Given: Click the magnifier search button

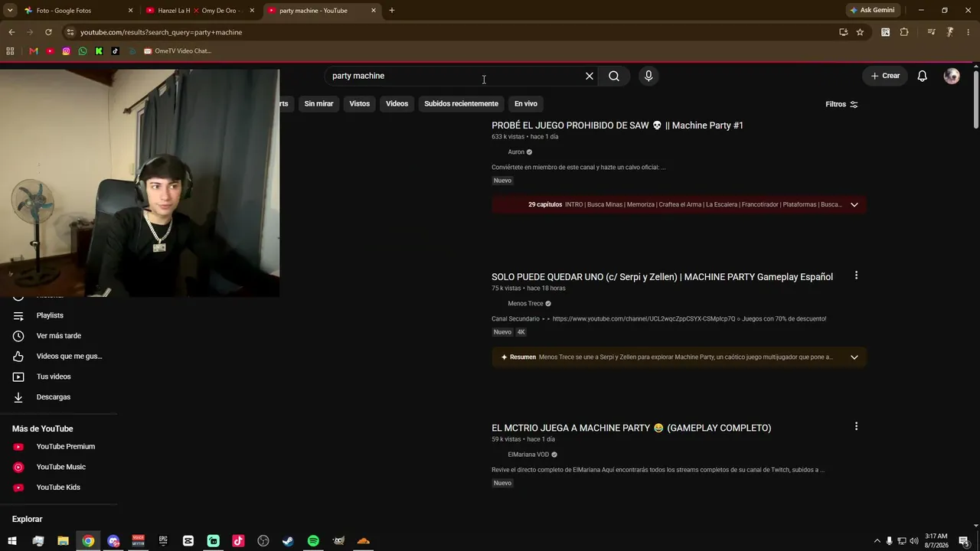Looking at the screenshot, I should point(614,76).
